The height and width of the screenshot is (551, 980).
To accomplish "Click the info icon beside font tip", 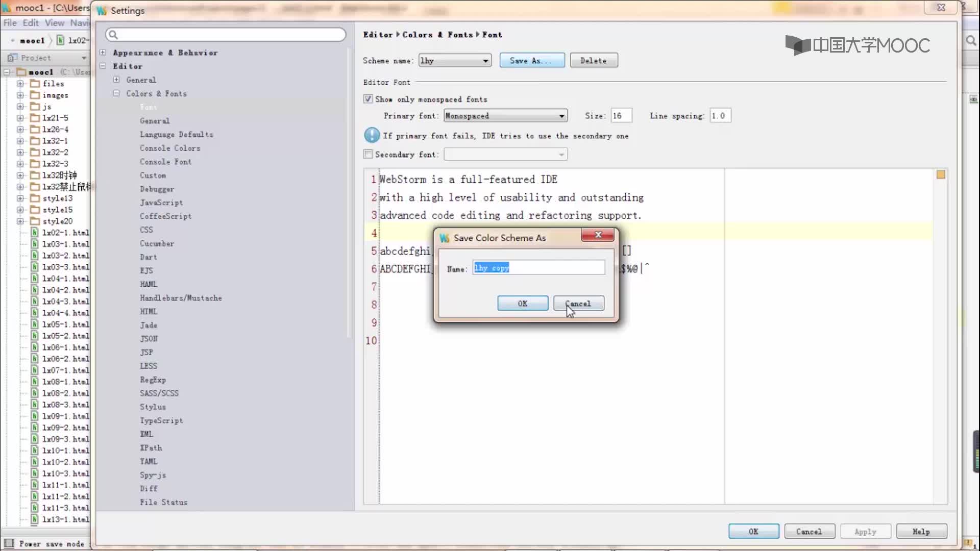I will (x=372, y=135).
